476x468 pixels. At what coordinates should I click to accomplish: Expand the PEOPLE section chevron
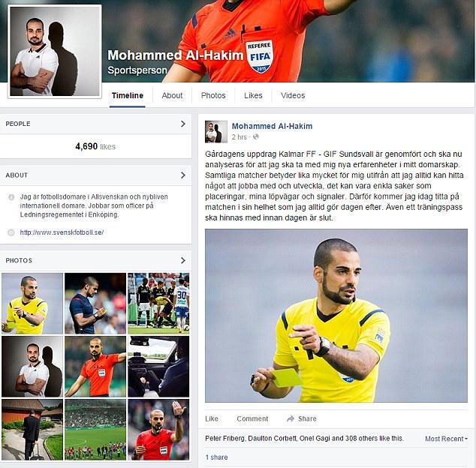pos(182,124)
